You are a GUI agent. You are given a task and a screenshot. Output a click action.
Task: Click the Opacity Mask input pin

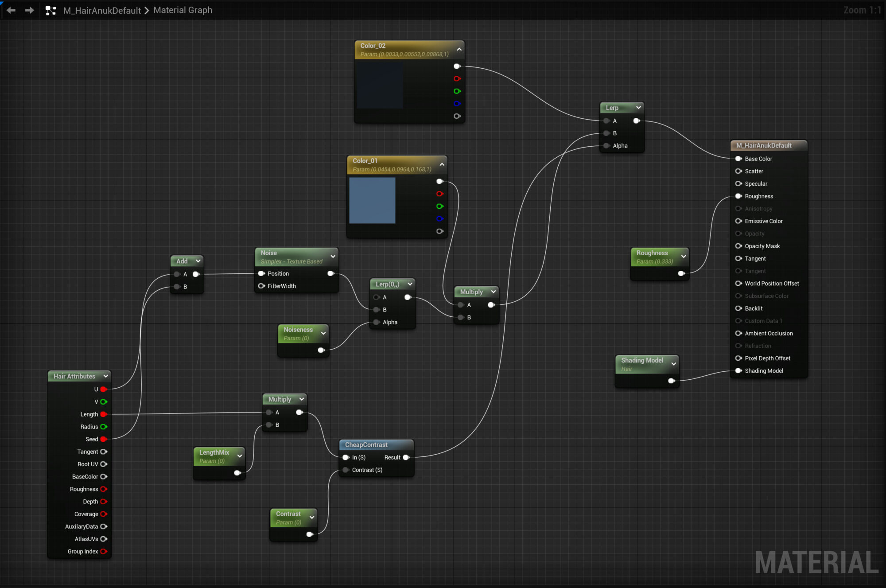click(738, 246)
